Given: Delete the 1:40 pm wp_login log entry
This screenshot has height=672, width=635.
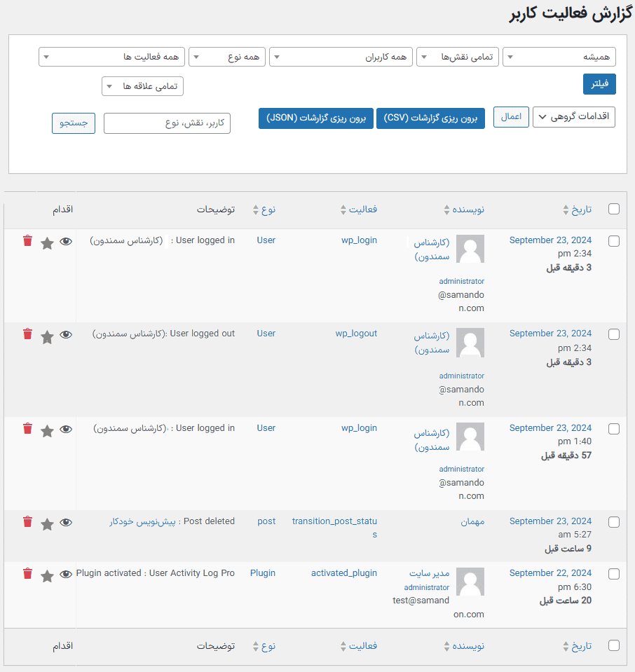Looking at the screenshot, I should coord(28,429).
